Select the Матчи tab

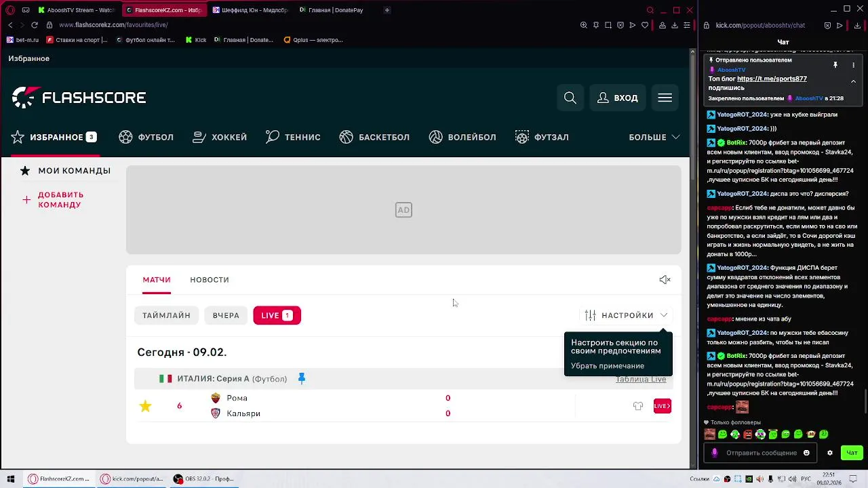click(x=157, y=280)
